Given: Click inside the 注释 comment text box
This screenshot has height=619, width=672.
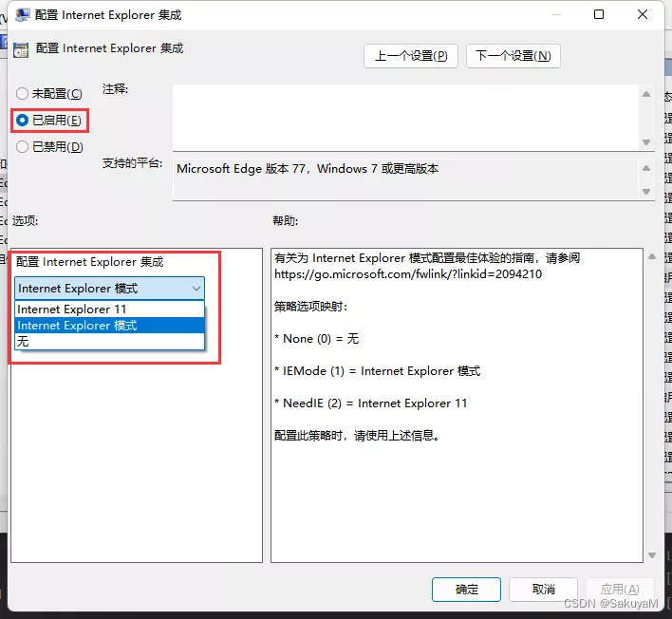Looking at the screenshot, I should click(404, 117).
